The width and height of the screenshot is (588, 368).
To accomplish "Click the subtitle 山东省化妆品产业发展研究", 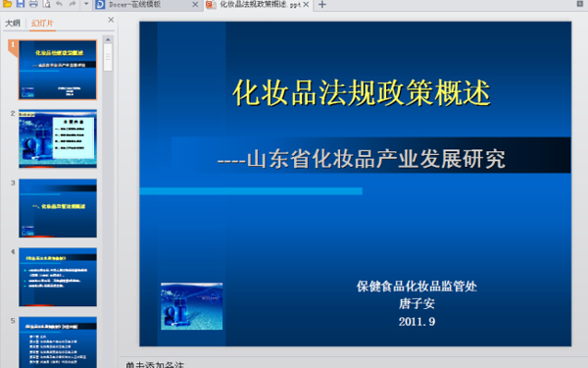I will [x=376, y=159].
